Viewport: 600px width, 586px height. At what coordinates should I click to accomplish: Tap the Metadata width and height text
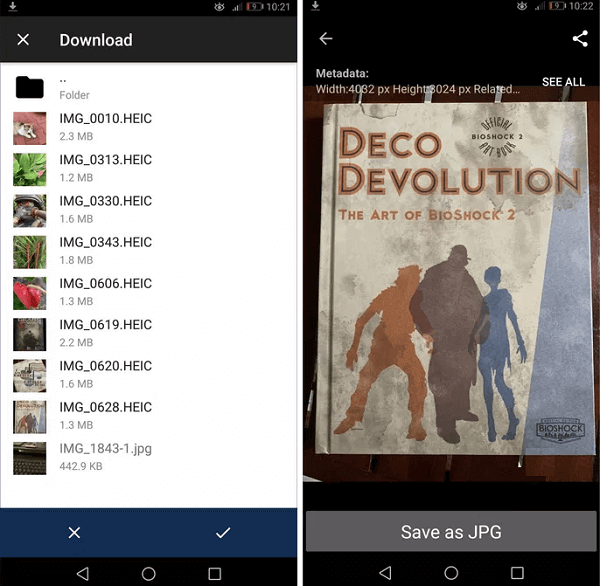pos(417,89)
